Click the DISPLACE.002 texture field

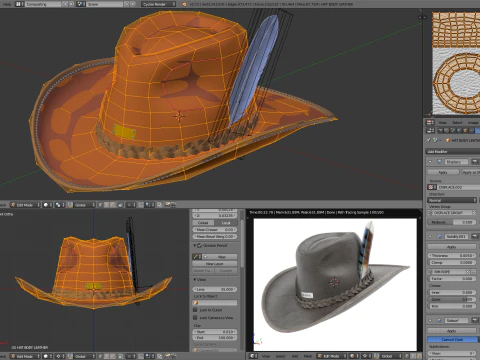click(x=458, y=187)
